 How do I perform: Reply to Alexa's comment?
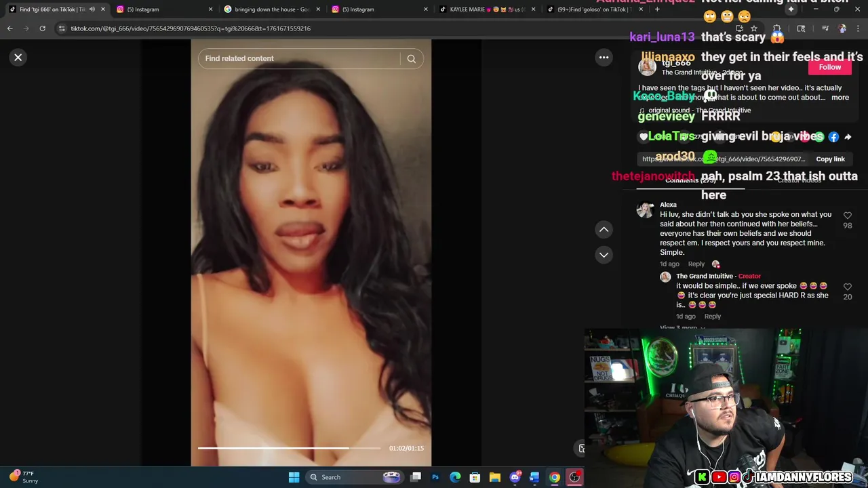(696, 264)
